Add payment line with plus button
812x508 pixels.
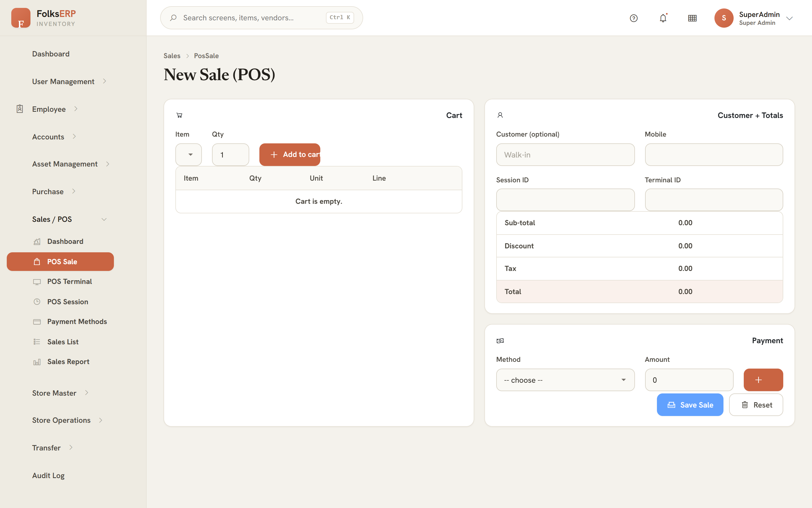(x=763, y=380)
